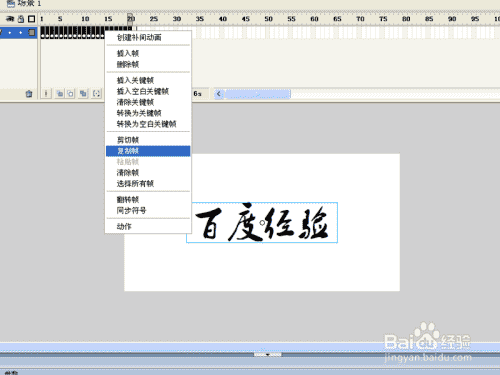Choose 插入帧 from context menu

(x=148, y=53)
